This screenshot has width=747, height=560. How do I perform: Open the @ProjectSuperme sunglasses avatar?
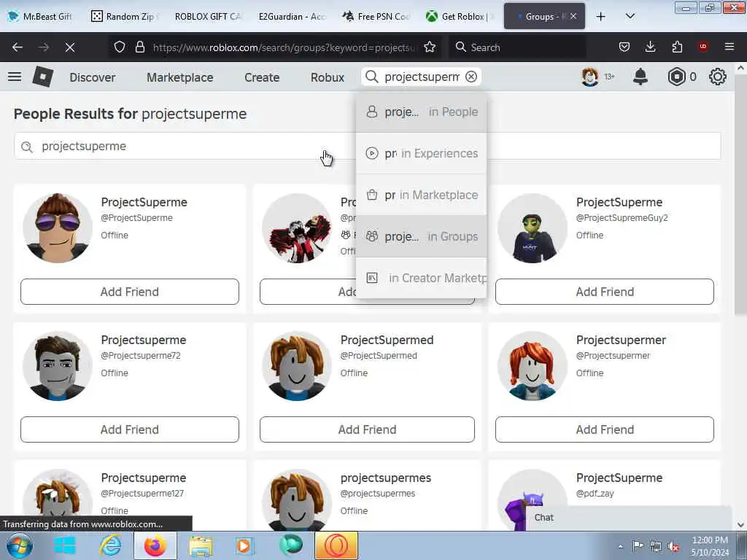click(x=57, y=228)
